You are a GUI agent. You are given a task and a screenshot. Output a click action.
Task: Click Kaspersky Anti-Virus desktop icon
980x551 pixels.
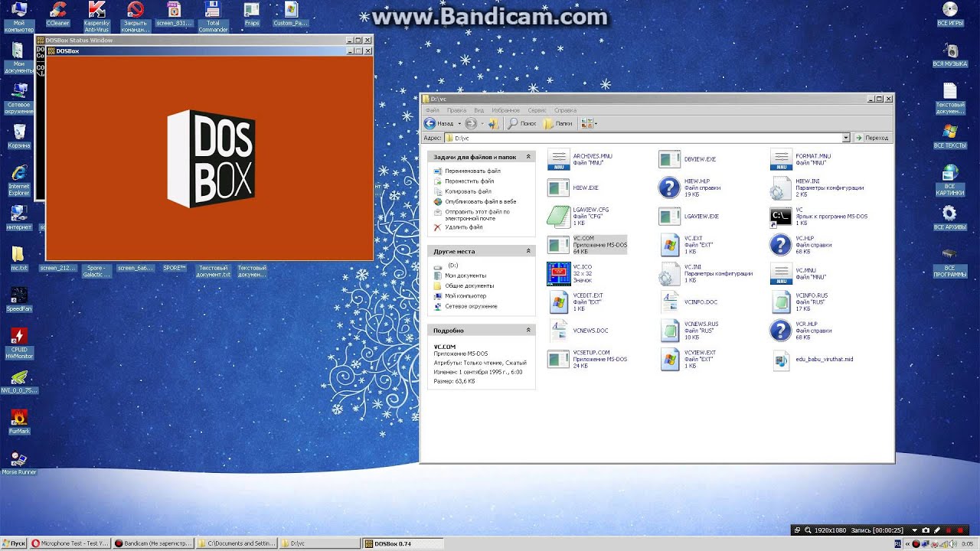96,10
